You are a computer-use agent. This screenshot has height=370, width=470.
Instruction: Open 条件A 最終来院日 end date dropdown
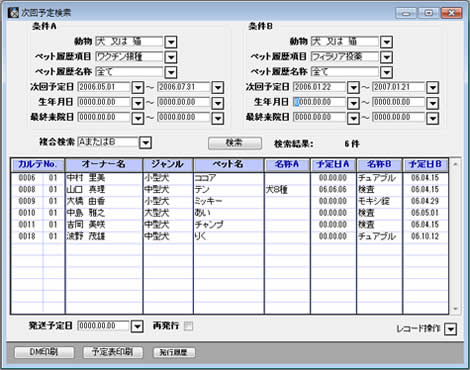pos(218,118)
